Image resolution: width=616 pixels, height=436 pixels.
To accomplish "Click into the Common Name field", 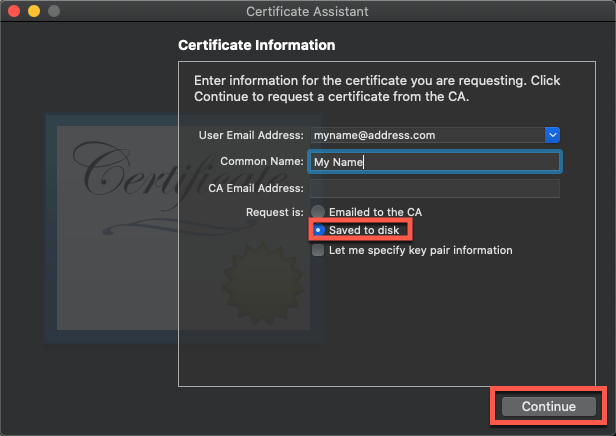I will point(434,162).
